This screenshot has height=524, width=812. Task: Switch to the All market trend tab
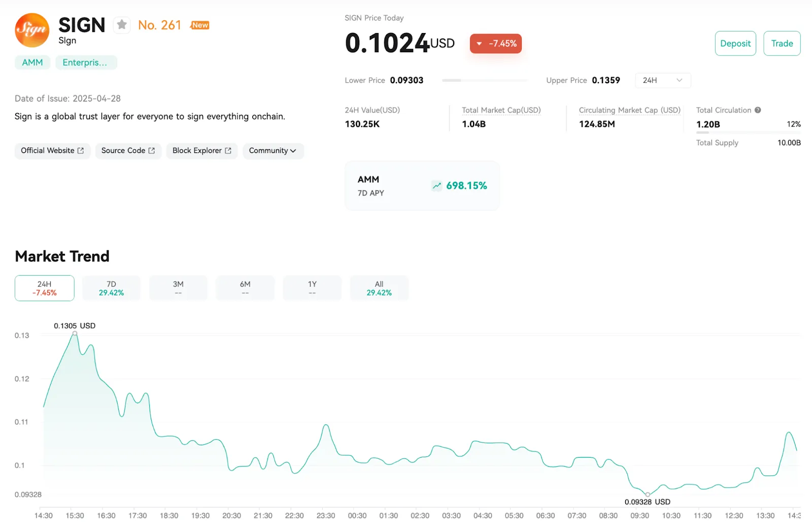coord(379,288)
